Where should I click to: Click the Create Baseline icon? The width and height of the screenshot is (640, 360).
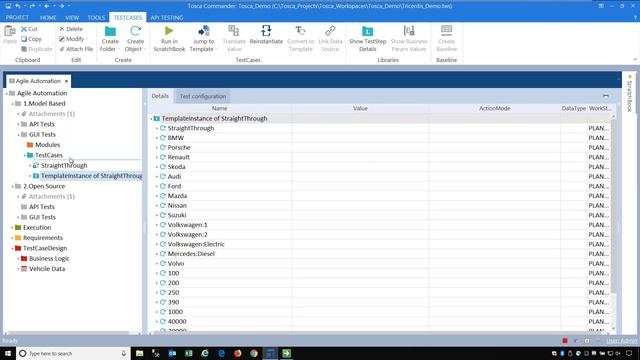pos(447,31)
